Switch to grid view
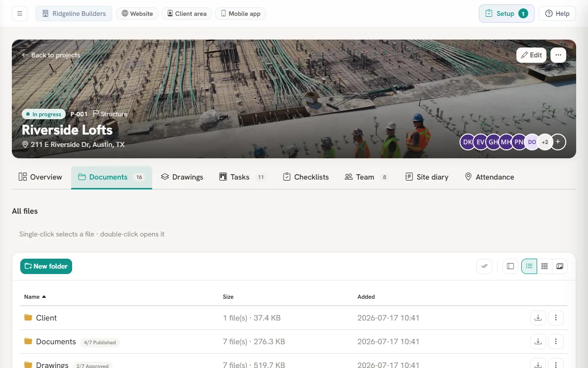588x368 pixels. 545,266
